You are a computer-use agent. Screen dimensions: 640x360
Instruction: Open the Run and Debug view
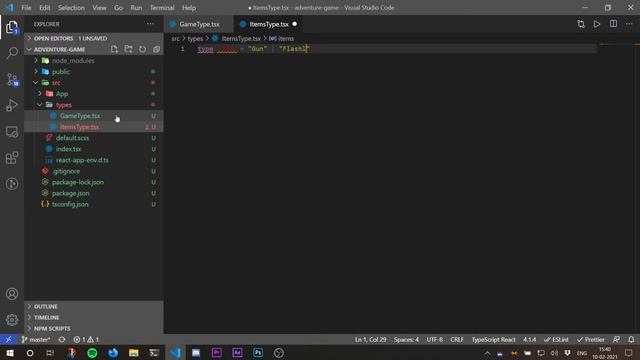pyautogui.click(x=12, y=105)
